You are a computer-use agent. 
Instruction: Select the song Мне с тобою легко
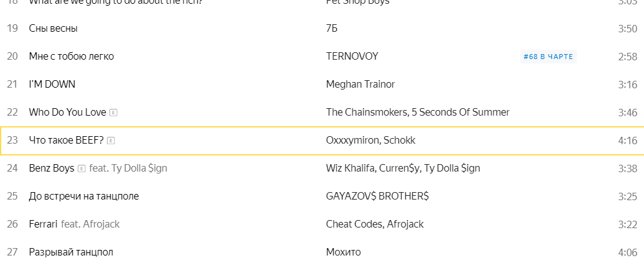pyautogui.click(x=71, y=57)
